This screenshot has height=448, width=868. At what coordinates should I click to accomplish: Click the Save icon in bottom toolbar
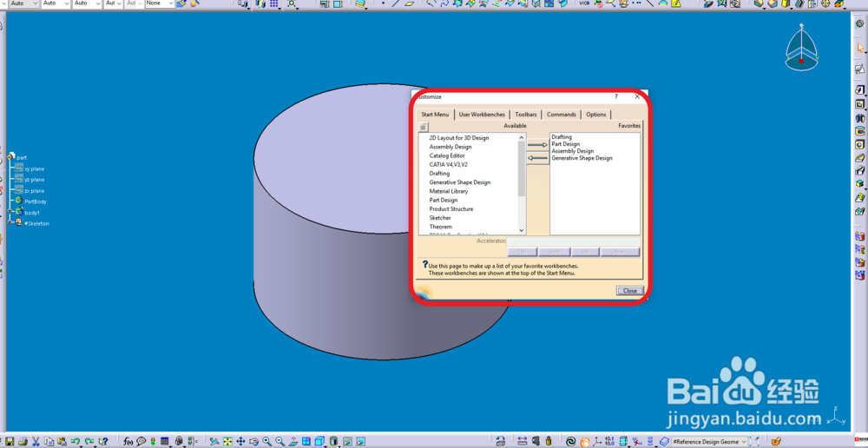(x=10, y=441)
